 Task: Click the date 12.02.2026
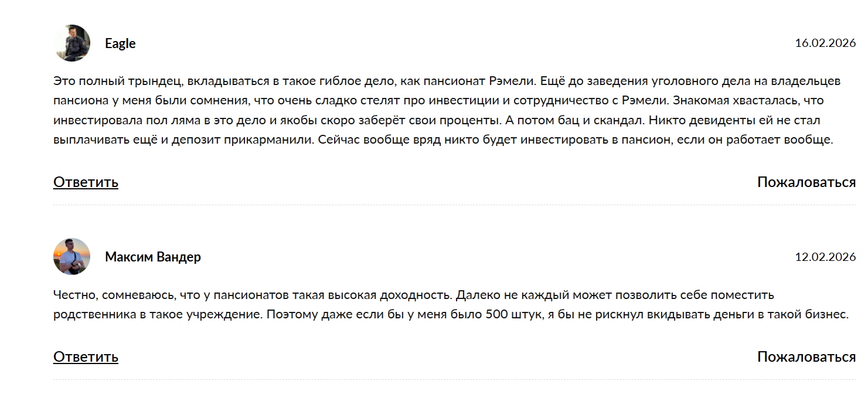pos(825,256)
